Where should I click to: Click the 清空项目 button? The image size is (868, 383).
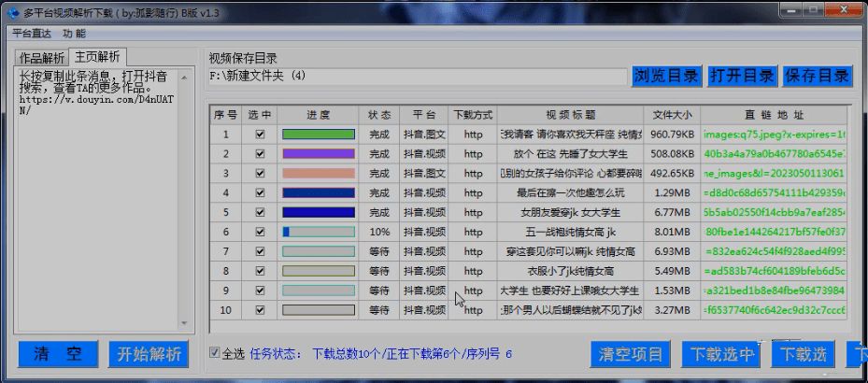pos(632,354)
